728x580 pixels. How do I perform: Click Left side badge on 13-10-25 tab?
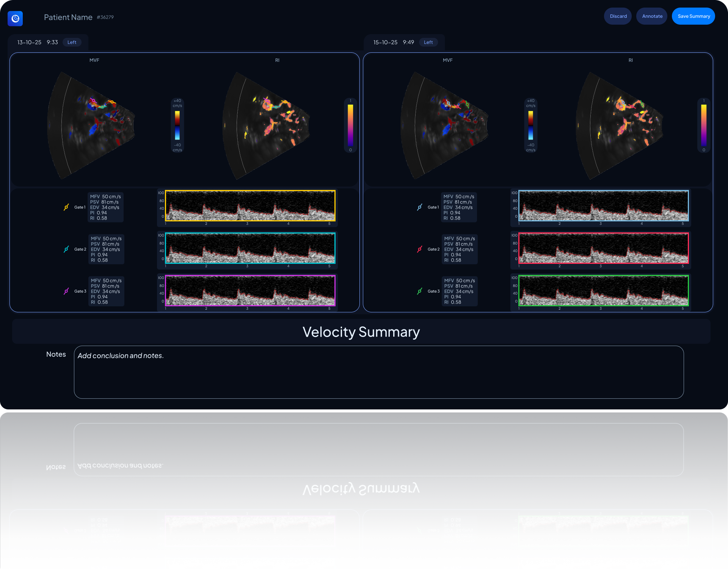pos(72,42)
